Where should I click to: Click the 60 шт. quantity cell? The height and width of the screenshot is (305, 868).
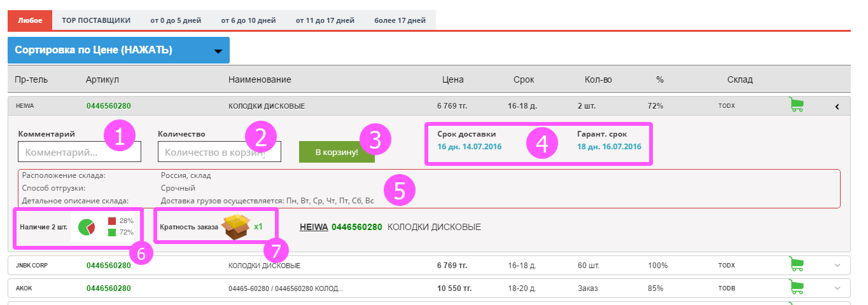[589, 266]
